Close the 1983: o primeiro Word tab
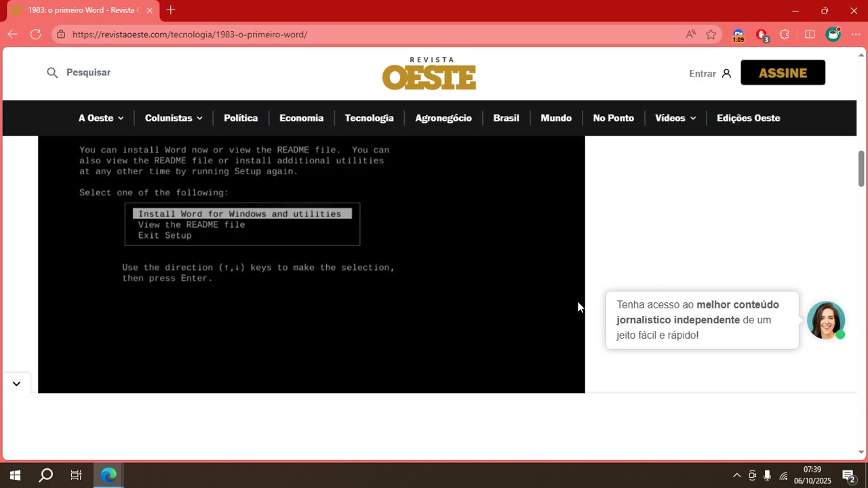This screenshot has width=868, height=488. (x=149, y=10)
